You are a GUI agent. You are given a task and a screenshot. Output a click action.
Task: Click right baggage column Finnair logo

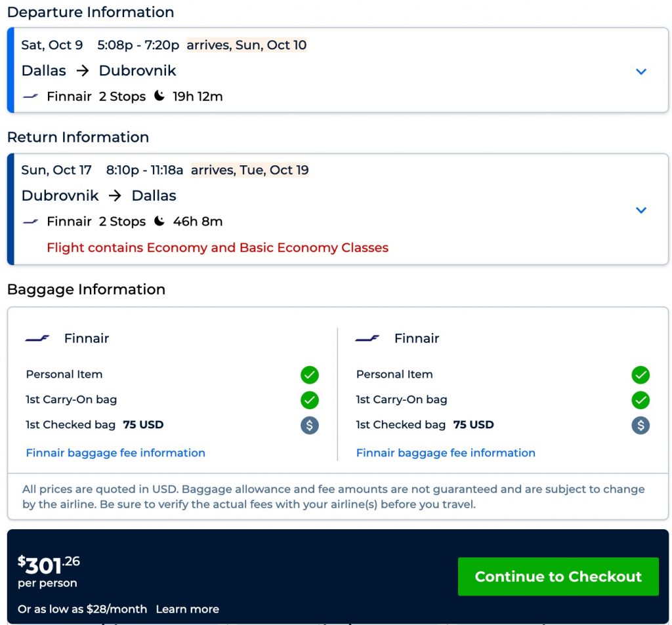coord(367,338)
